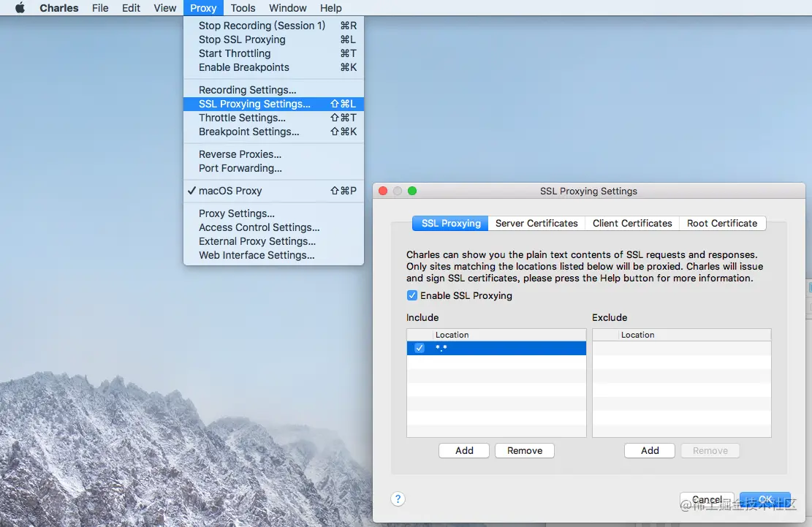Viewport: 812px width, 527px height.
Task: Confirm with the OK button
Action: click(x=765, y=500)
